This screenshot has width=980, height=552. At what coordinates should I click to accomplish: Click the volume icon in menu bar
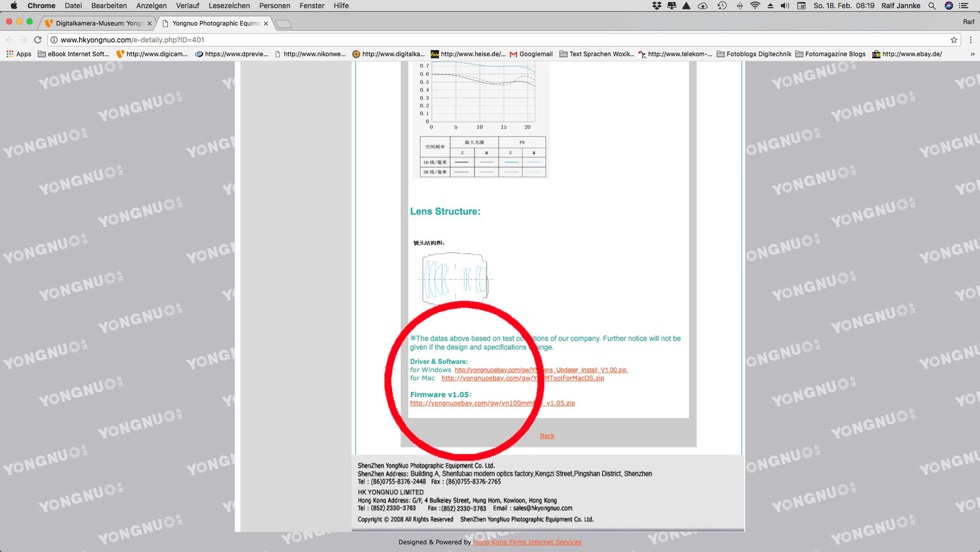coord(785,5)
